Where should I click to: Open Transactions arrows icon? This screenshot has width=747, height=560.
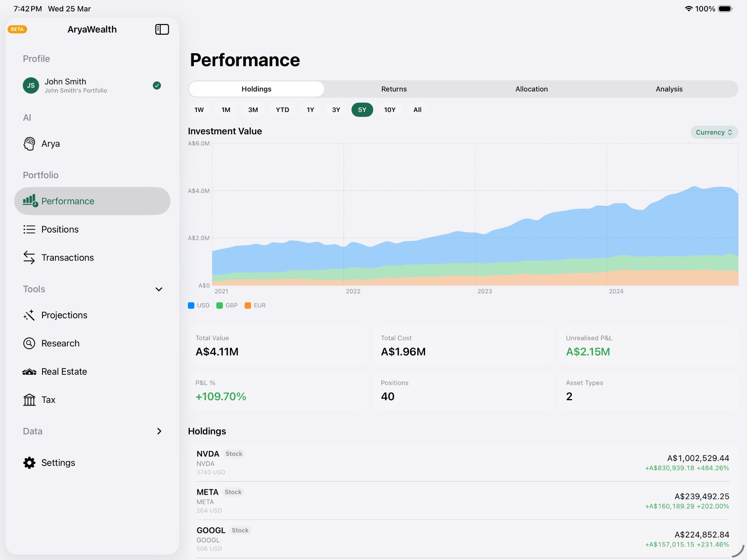[29, 258]
